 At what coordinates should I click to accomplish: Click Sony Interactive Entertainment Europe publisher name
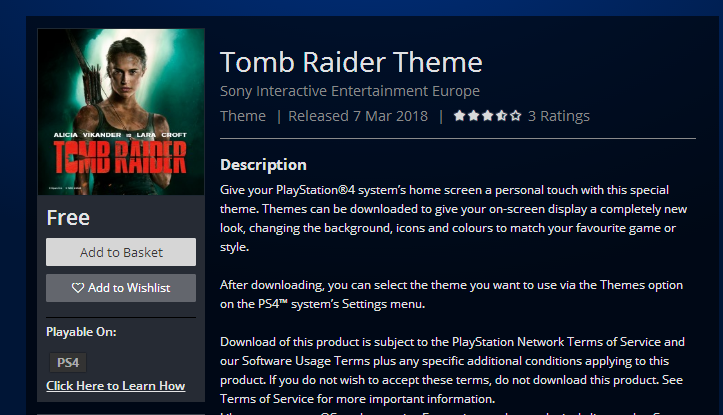350,91
